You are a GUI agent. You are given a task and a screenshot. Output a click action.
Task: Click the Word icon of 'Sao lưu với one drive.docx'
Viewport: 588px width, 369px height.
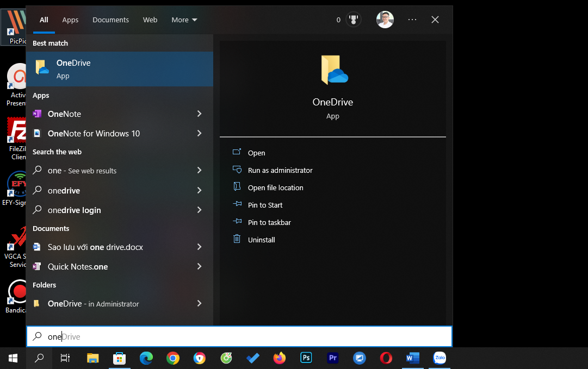pos(37,247)
